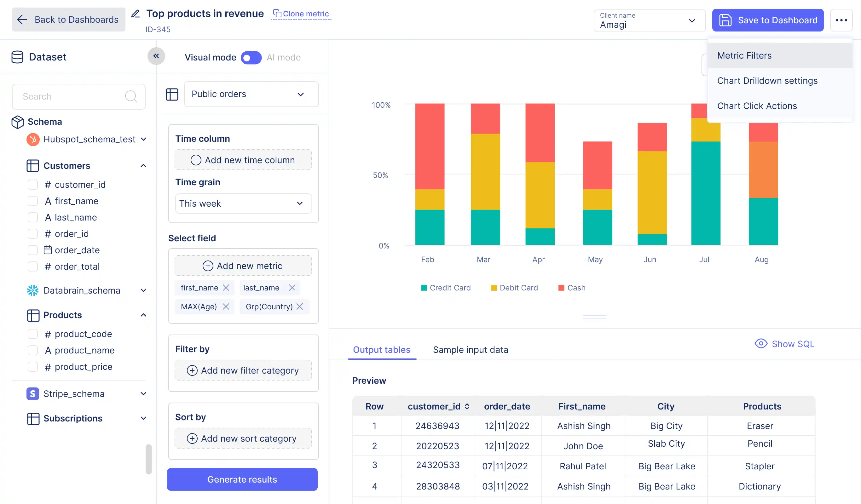Check the order_total checkbox

33,267
